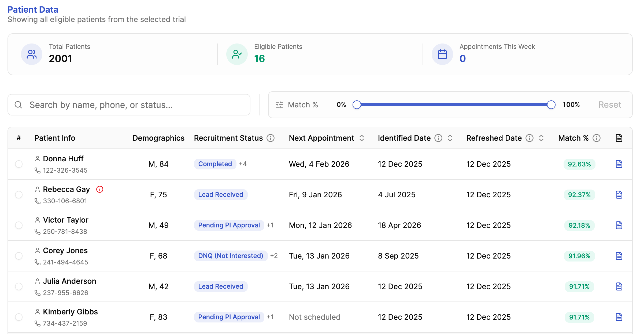Click the document icon in table header
644x334 pixels.
[619, 138]
